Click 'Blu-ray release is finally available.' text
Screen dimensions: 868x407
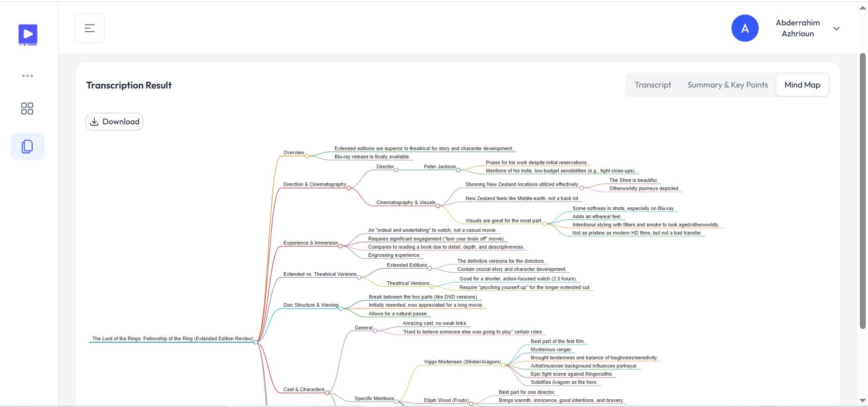(x=372, y=157)
